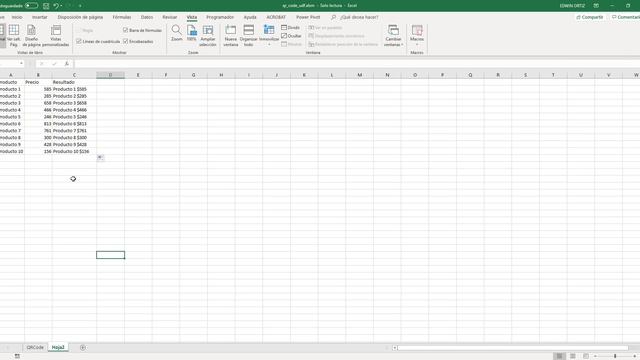
Task: Click the status bar zoom slider handle
Action: point(615,356)
